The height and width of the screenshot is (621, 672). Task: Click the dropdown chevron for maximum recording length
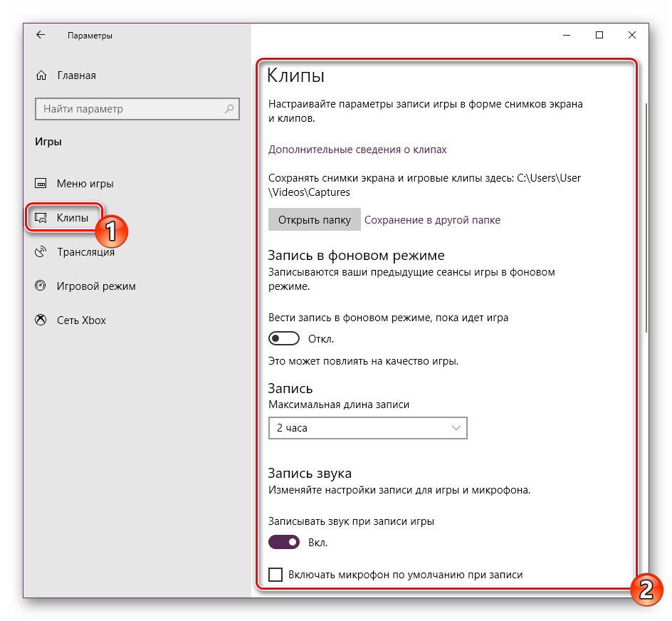(x=456, y=428)
